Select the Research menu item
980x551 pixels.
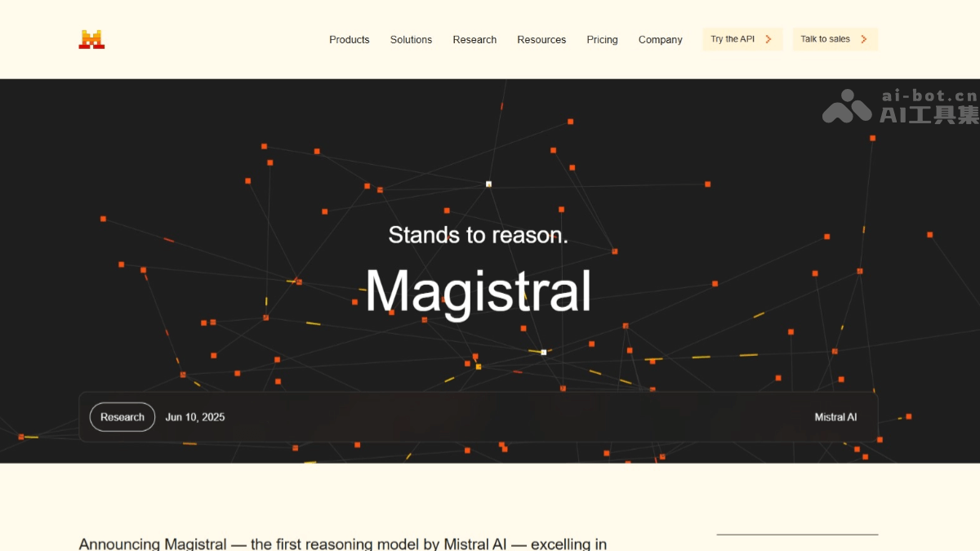(x=474, y=39)
